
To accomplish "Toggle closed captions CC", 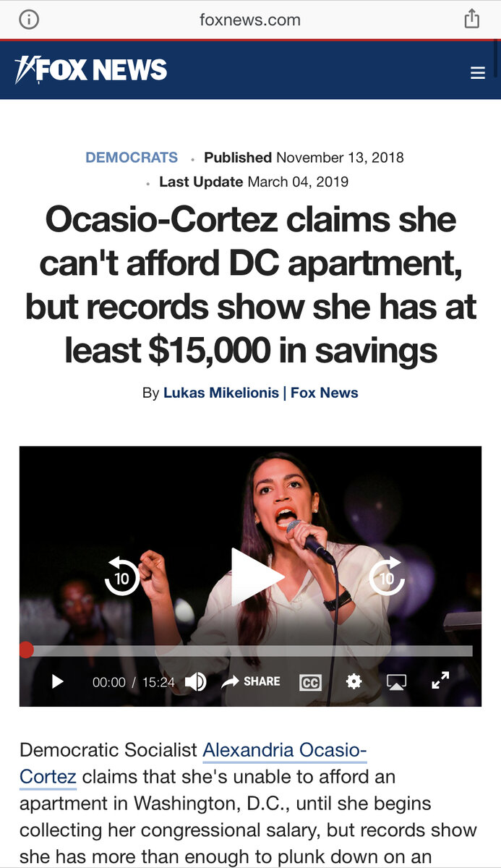I will pos(310,682).
